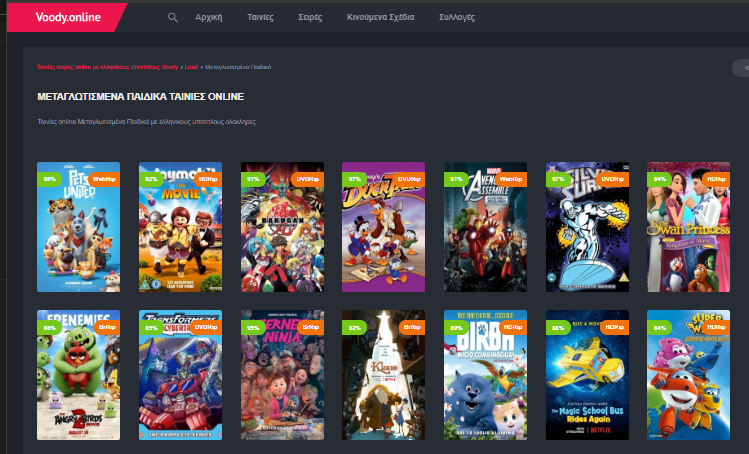The height and width of the screenshot is (454, 749).
Task: Open the Ταινίες menu item
Action: [260, 17]
